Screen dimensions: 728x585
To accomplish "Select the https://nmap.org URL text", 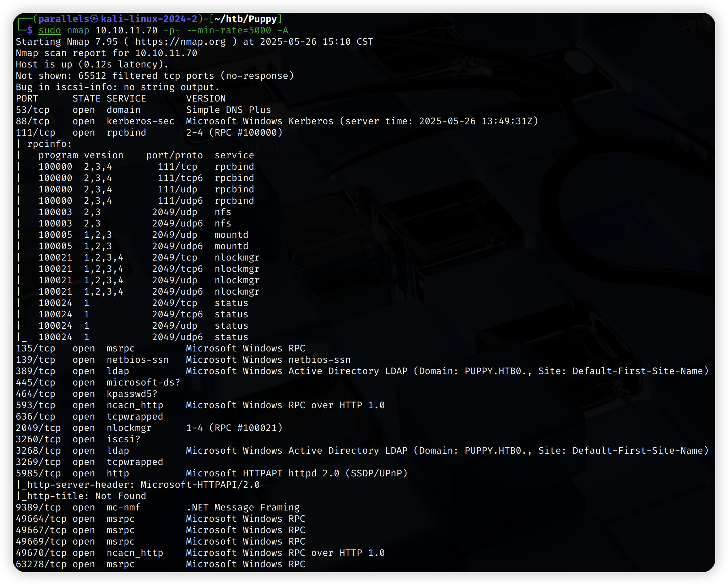I will (180, 42).
